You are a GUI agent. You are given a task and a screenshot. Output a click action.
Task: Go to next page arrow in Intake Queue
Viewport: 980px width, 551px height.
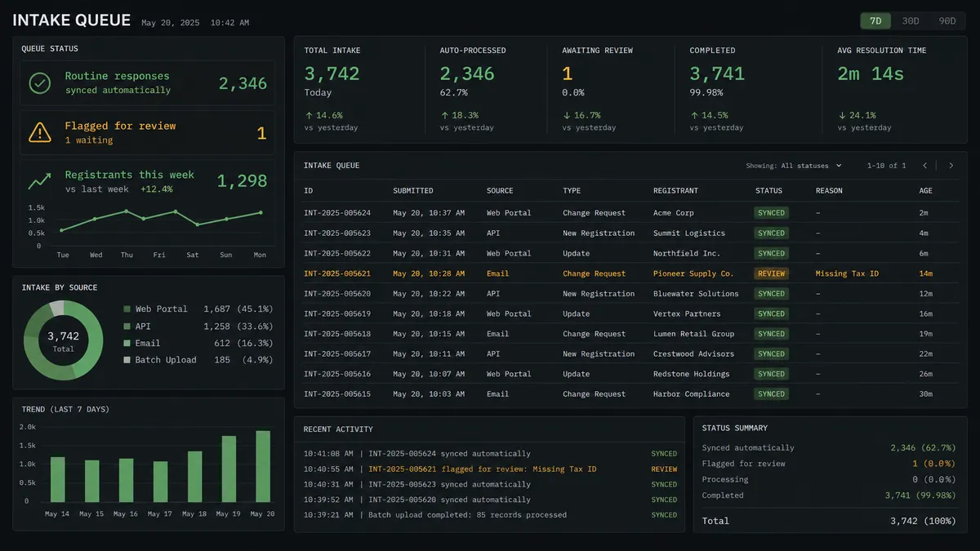951,166
